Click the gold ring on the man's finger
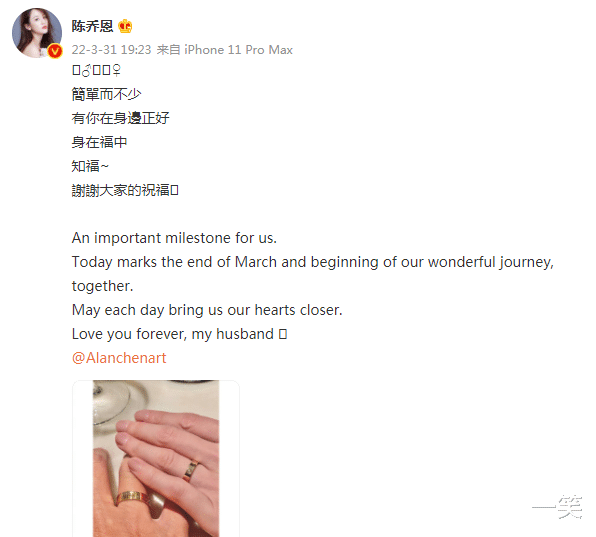 [x=131, y=498]
